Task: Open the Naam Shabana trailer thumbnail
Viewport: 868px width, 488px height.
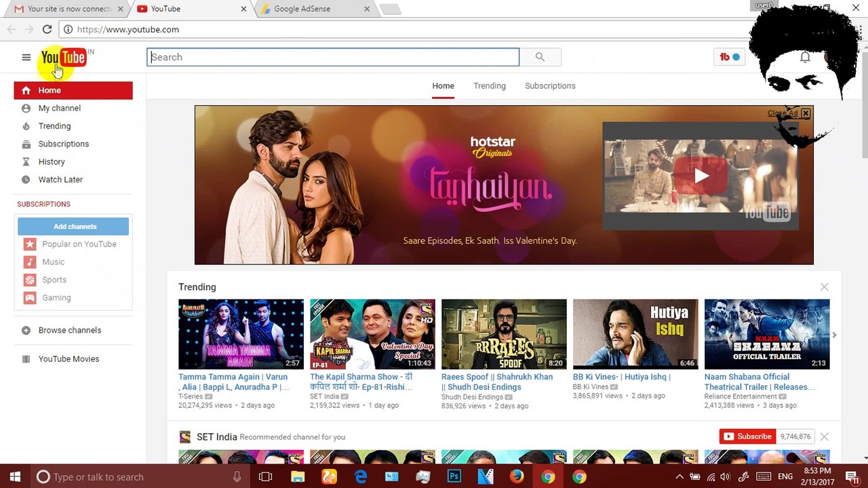Action: click(x=767, y=335)
